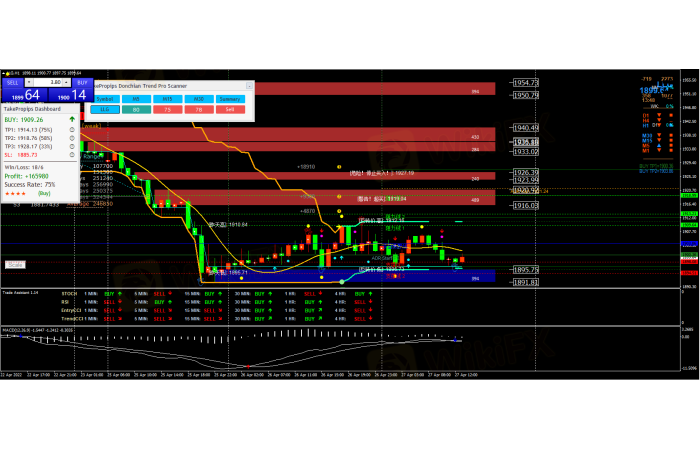Click the M30 header in scanner

pyautogui.click(x=199, y=99)
